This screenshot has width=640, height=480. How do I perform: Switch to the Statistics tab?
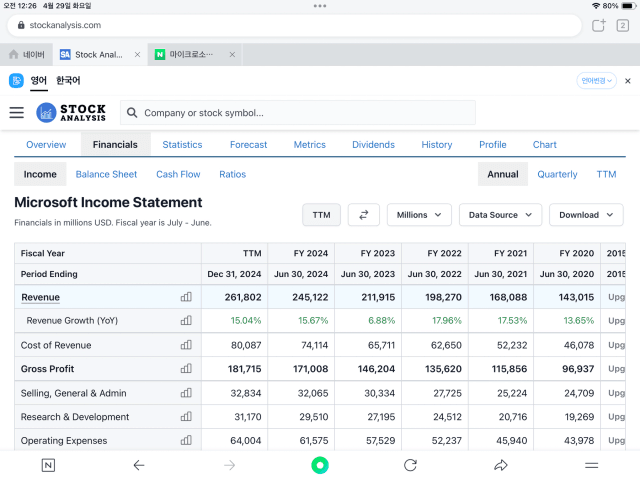click(x=182, y=144)
